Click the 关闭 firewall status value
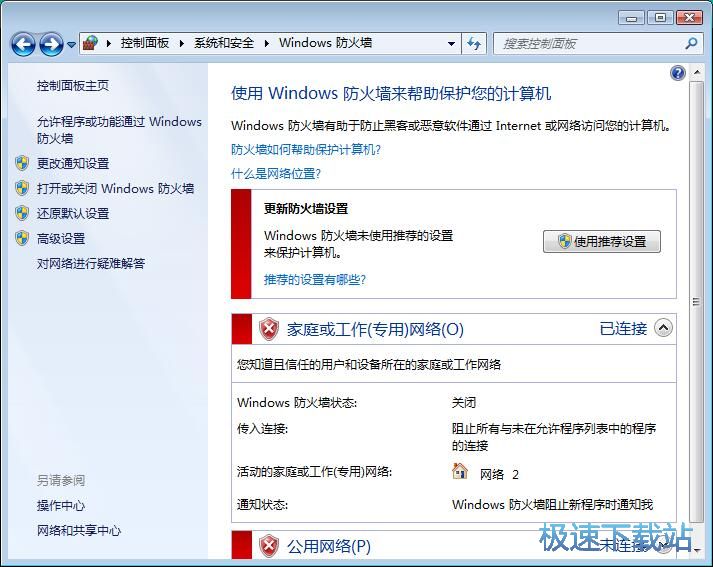The height and width of the screenshot is (567, 713). 464,402
